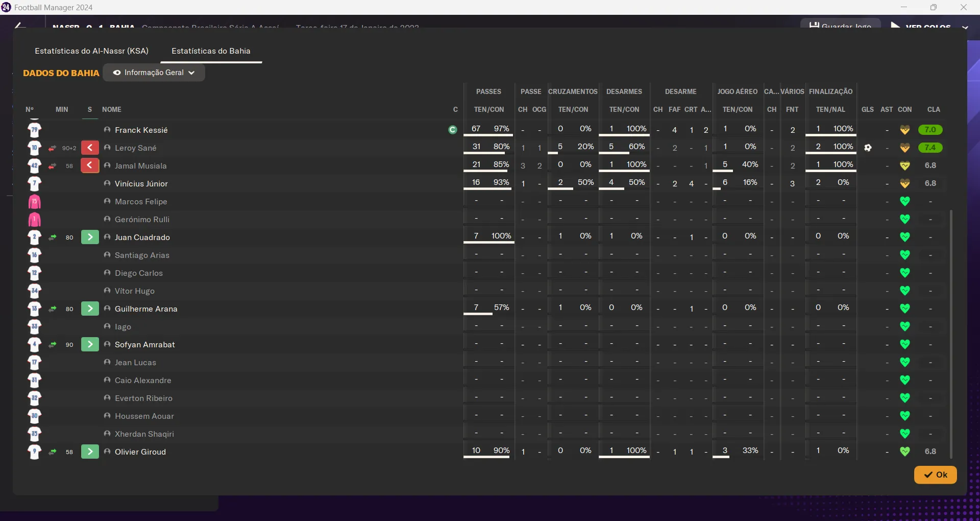This screenshot has width=980, height=521.
Task: Click Leroy Sané's swap arrows icon
Action: click(x=52, y=148)
